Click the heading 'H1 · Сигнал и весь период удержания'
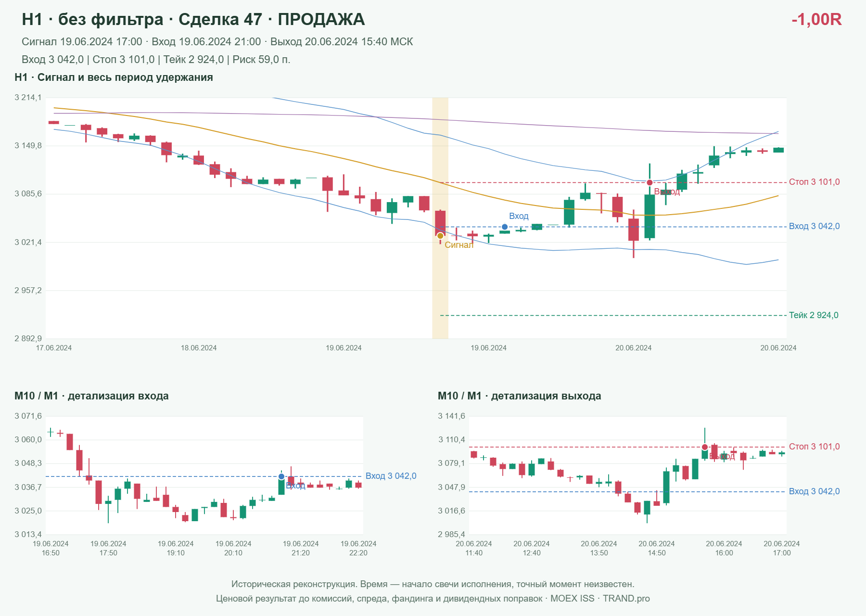Viewport: 866px width, 616px height. (x=114, y=77)
